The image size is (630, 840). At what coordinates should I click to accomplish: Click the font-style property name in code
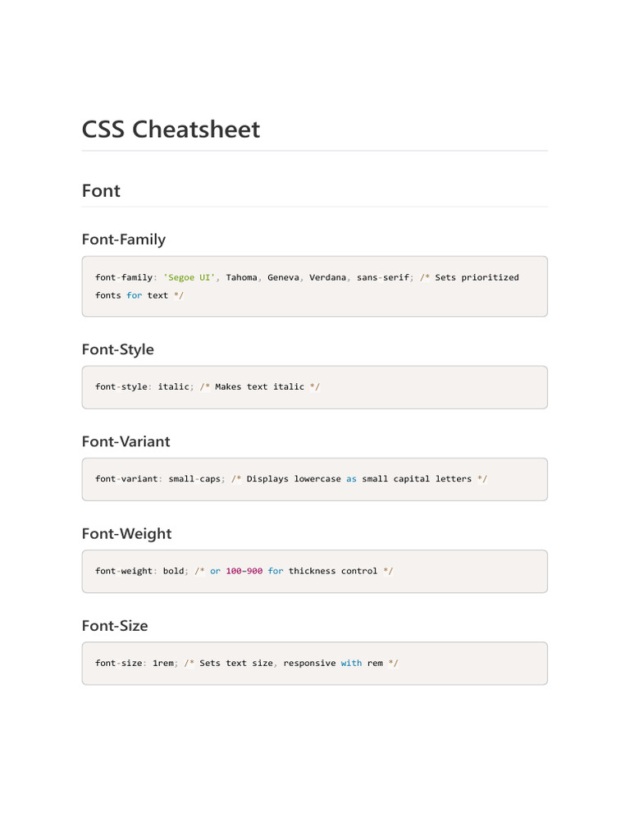(121, 387)
